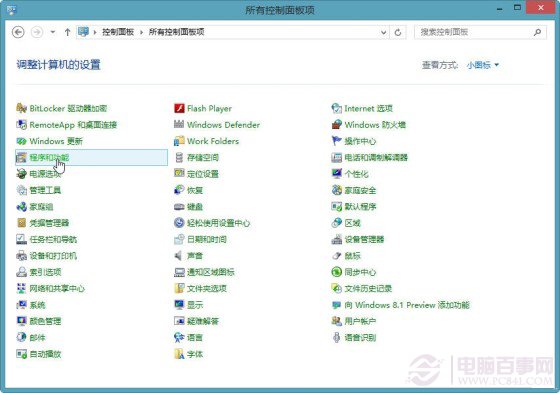Screen dimensions: 560x393
Task: Open the Flash Player icon
Action: (x=179, y=108)
